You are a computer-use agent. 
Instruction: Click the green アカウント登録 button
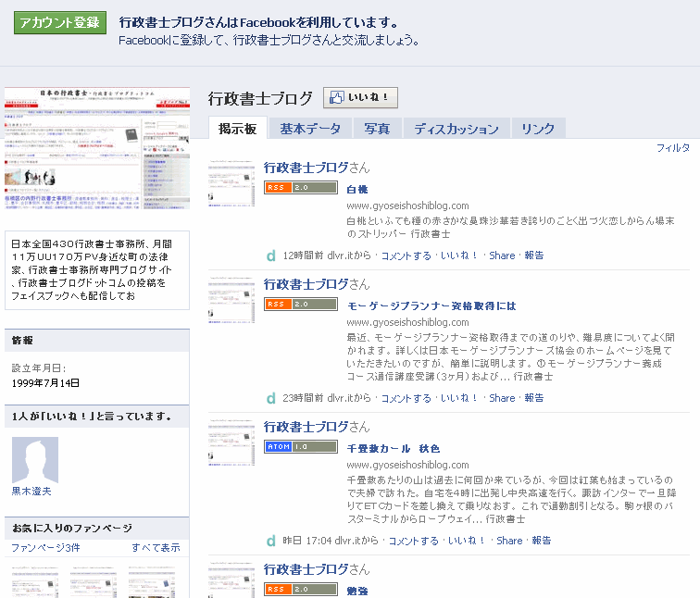(x=60, y=22)
